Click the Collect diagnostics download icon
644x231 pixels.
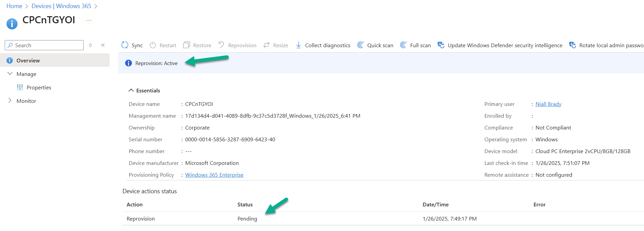click(x=299, y=45)
